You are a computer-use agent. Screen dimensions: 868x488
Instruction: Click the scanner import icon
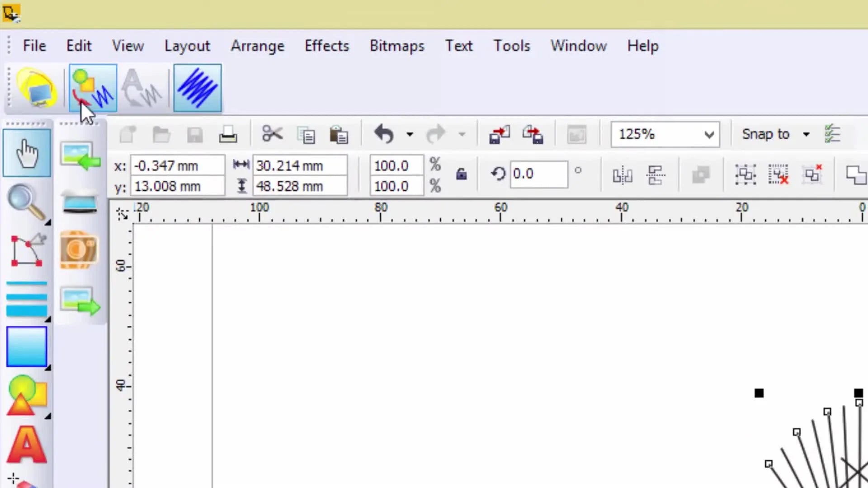[80, 202]
